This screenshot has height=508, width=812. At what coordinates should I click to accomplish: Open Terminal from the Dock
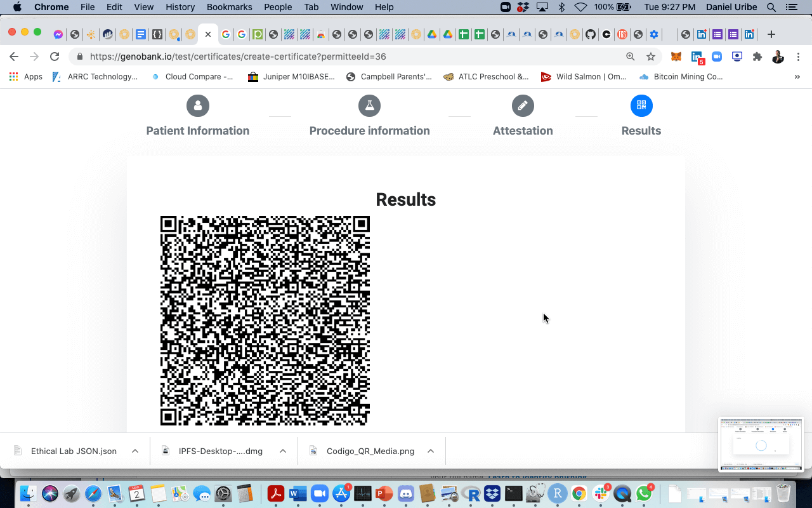514,493
